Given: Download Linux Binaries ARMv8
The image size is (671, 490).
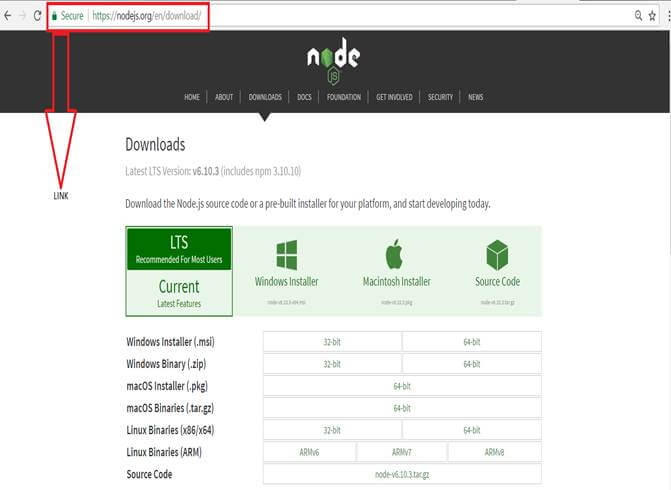Looking at the screenshot, I should 494,452.
